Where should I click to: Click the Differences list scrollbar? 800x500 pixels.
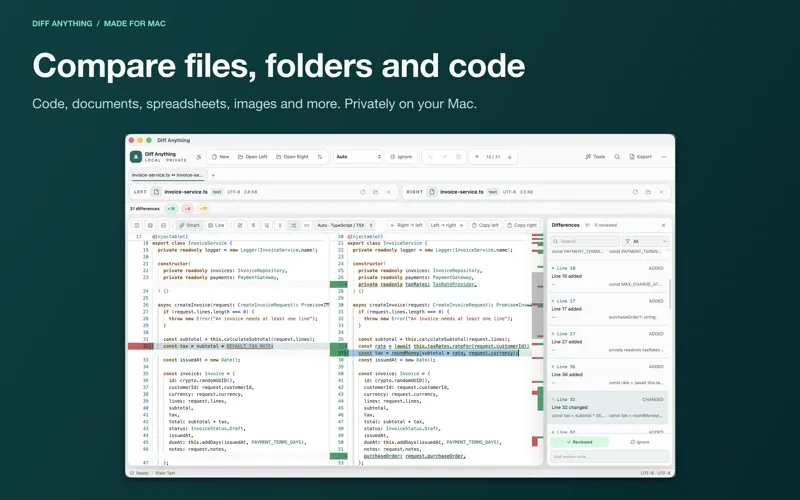click(x=669, y=293)
